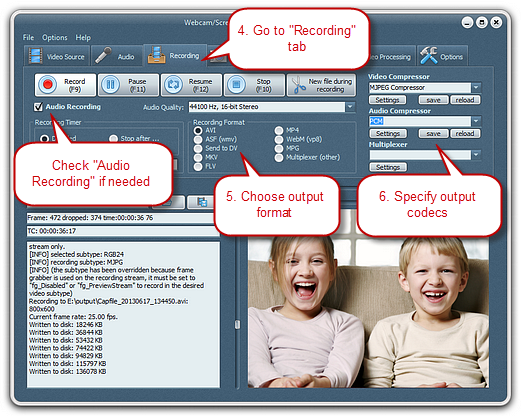Click log line '[INFO] recording subtype: MJPG'
The image size is (521, 416).
pyautogui.click(x=76, y=262)
